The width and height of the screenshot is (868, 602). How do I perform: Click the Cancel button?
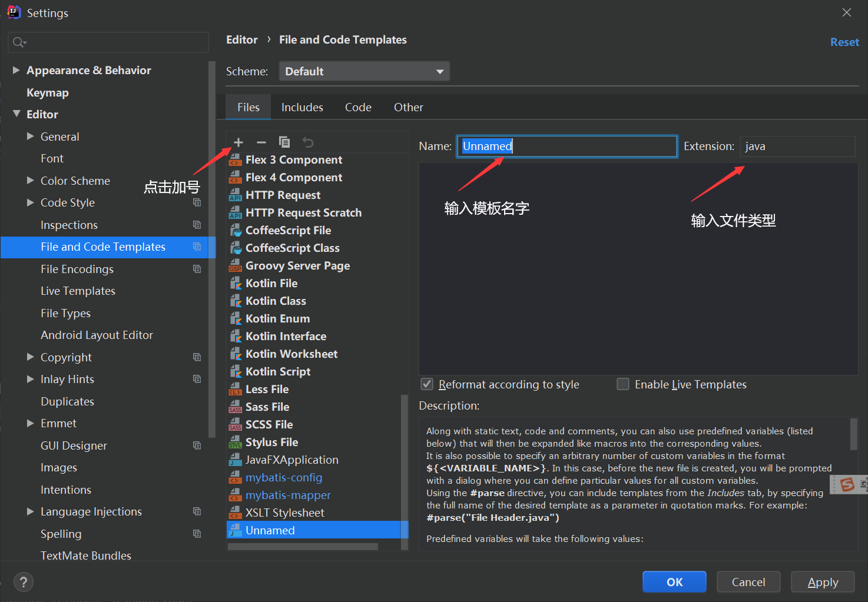tap(748, 582)
